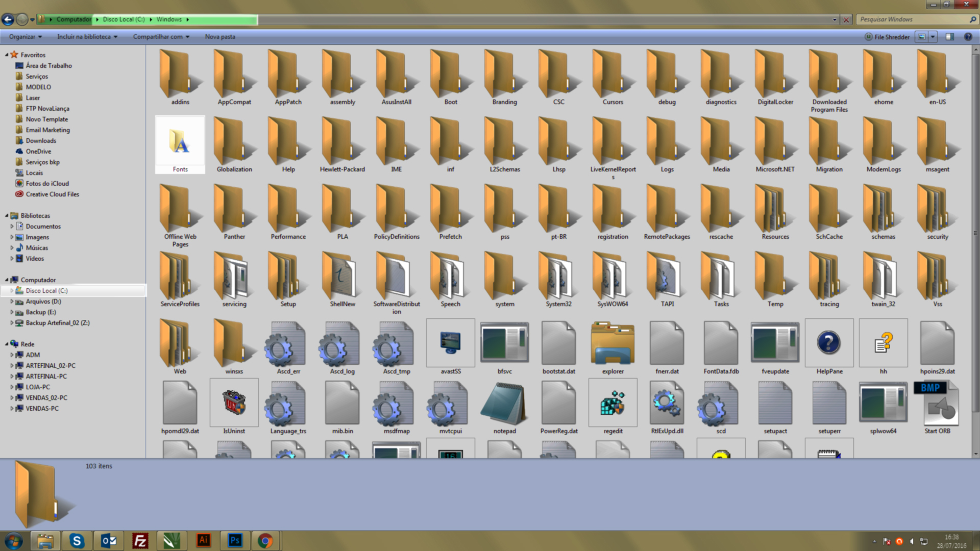Click the Nova pasta button
This screenshot has width=980, height=551.
click(x=220, y=37)
